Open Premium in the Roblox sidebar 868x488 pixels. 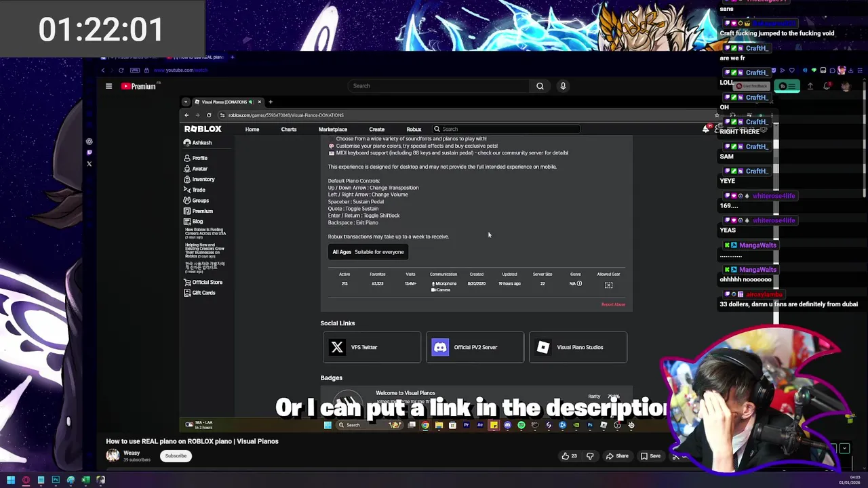tap(198, 211)
